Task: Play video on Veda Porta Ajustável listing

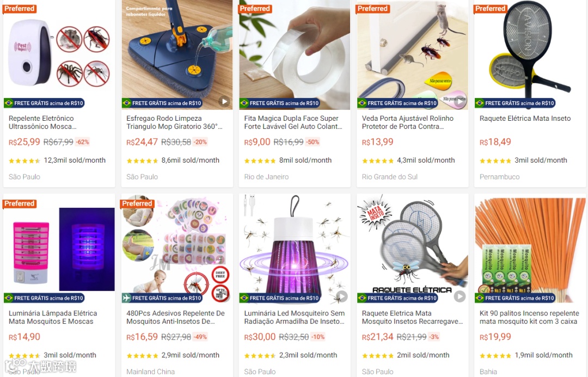Action: (460, 101)
